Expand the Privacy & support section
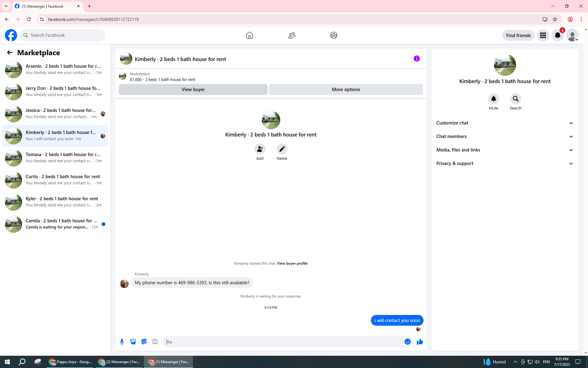Screen dimensions: 588x368 (505, 163)
